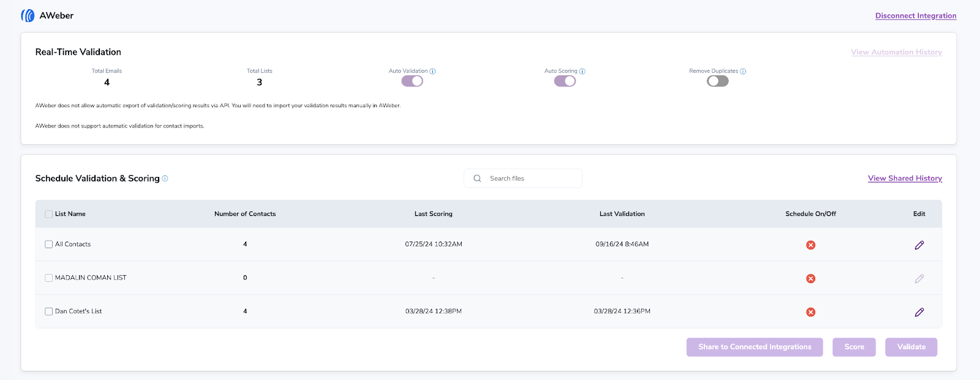Open Auto Validation info tooltip icon

coord(432,71)
